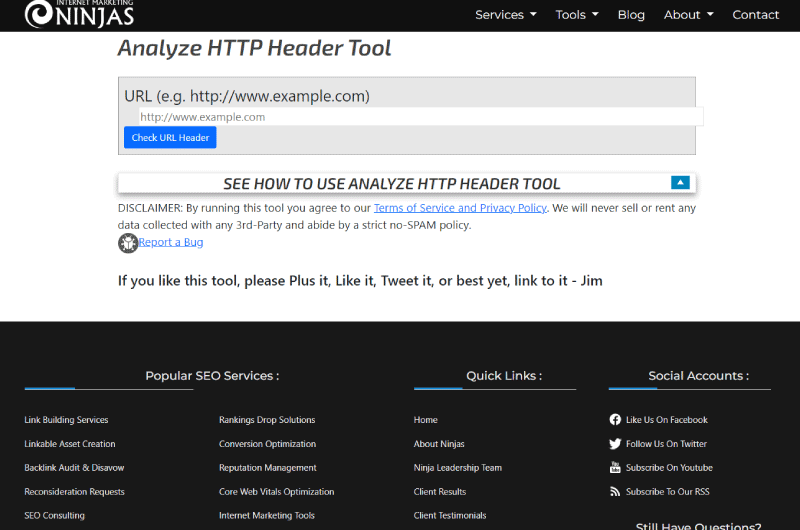
Task: Click Like Us On Facebook text link
Action: click(667, 420)
